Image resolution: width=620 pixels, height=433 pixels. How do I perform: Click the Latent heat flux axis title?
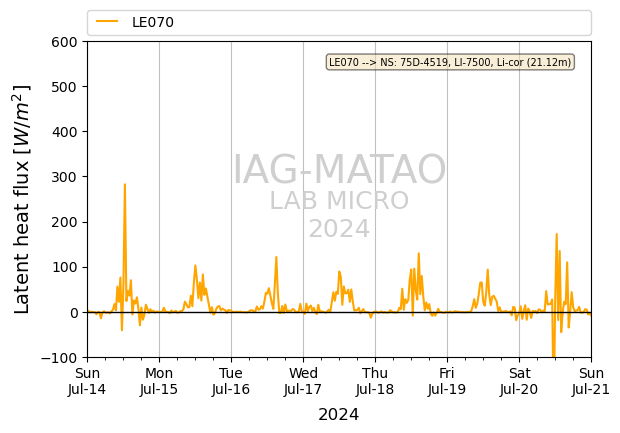tap(22, 199)
